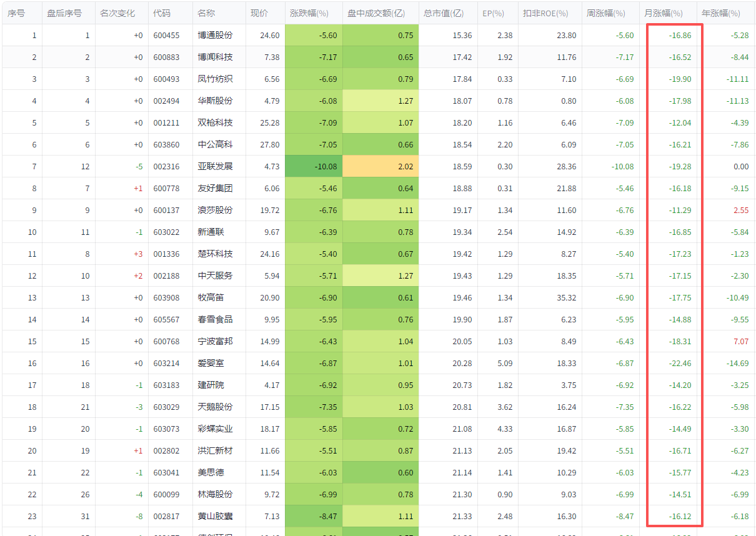Sort by EP(%) column header
This screenshot has width=756, height=536.
(494, 13)
